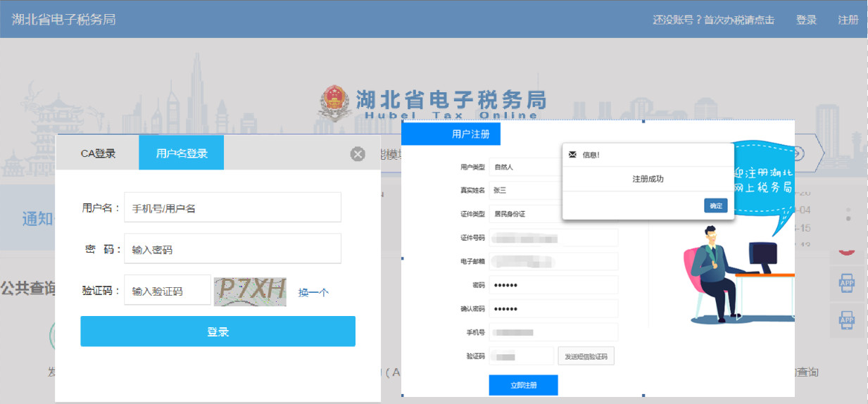Focus the registration 密码 field
Screen dimensions: 868x404
click(x=553, y=285)
